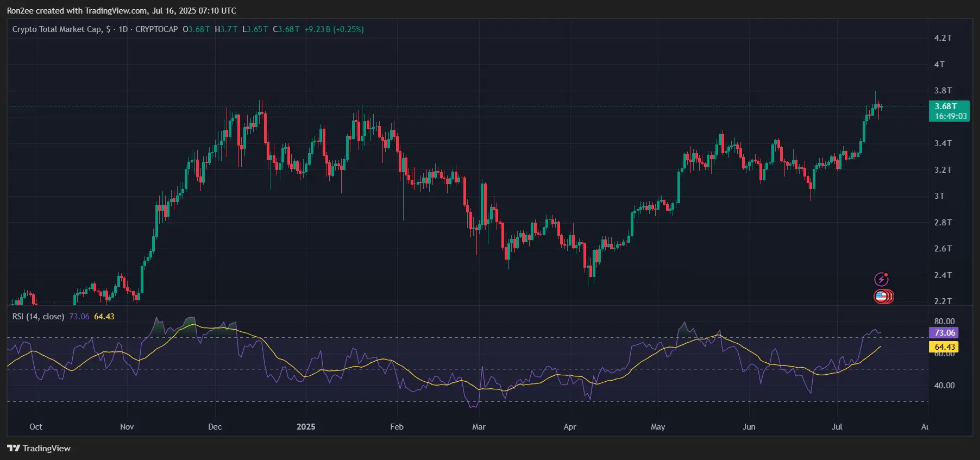Click the yellow 64.43 RSI axis label
Image resolution: width=980 pixels, height=460 pixels.
coord(944,347)
